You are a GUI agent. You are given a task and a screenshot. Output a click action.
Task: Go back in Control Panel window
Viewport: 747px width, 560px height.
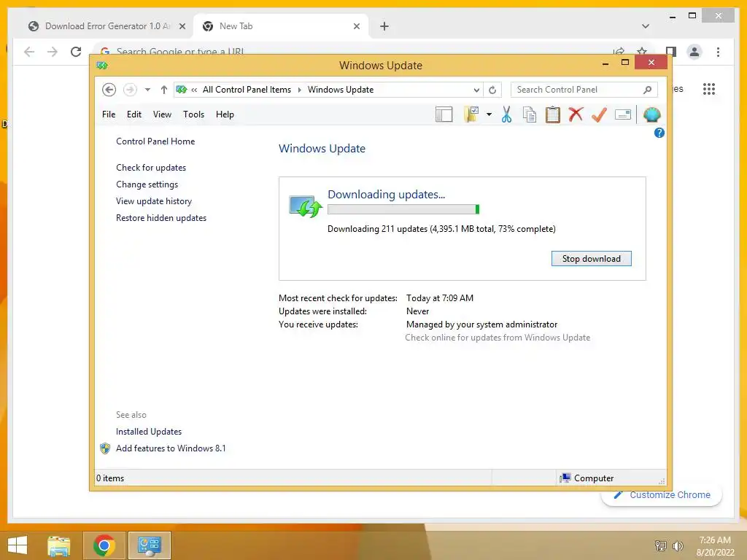click(x=109, y=90)
